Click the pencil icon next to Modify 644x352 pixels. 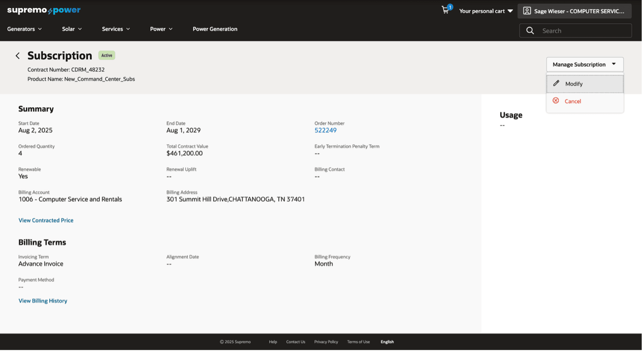(x=556, y=83)
